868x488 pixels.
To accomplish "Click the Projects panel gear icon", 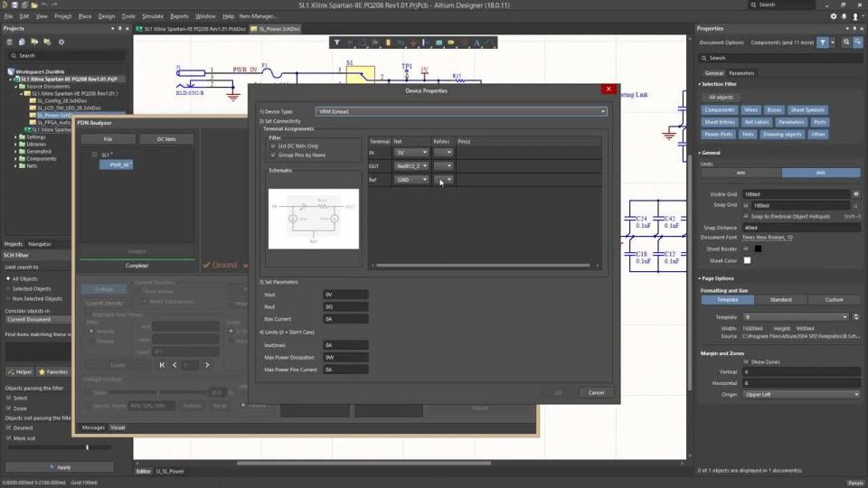I will point(61,42).
